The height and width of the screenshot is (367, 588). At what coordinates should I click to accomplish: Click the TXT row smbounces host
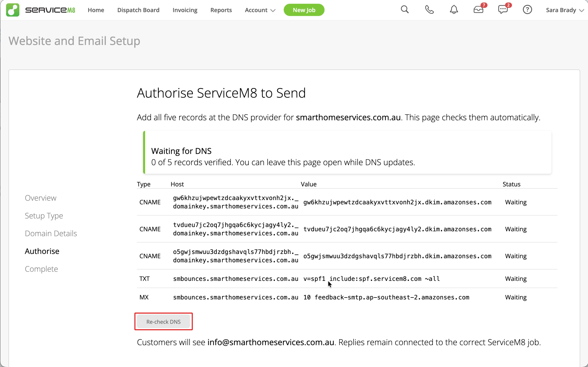[235, 279]
